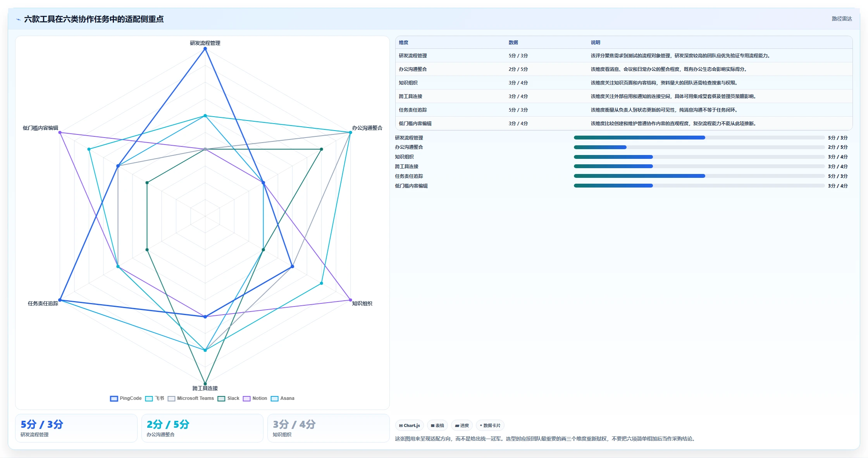Image resolution: width=868 pixels, height=458 pixels.
Task: Click the 知识组织 axis label on radar
Action: 362,303
